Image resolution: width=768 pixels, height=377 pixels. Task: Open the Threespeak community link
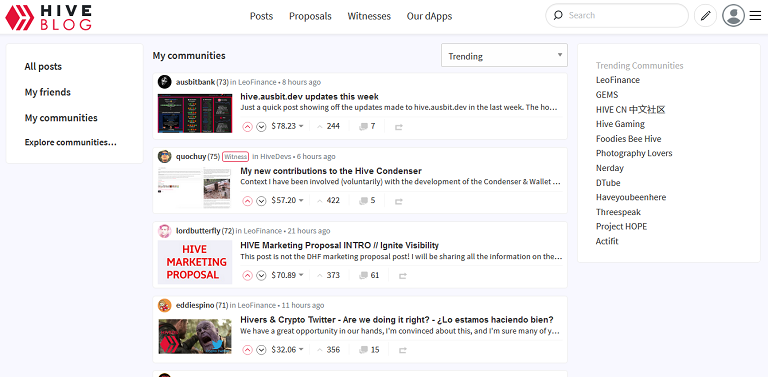point(618,212)
